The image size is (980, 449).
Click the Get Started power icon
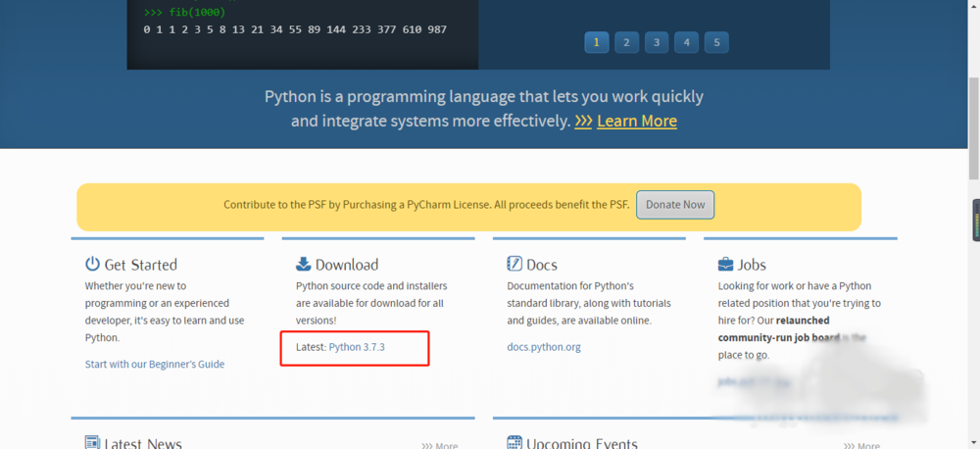93,264
